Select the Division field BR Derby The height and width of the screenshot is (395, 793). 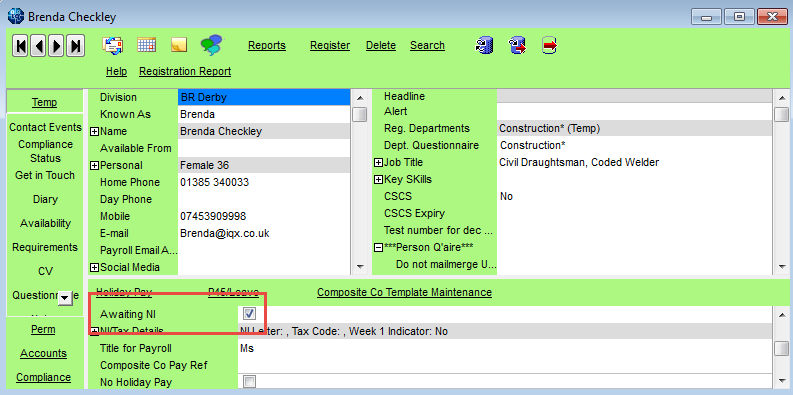264,97
